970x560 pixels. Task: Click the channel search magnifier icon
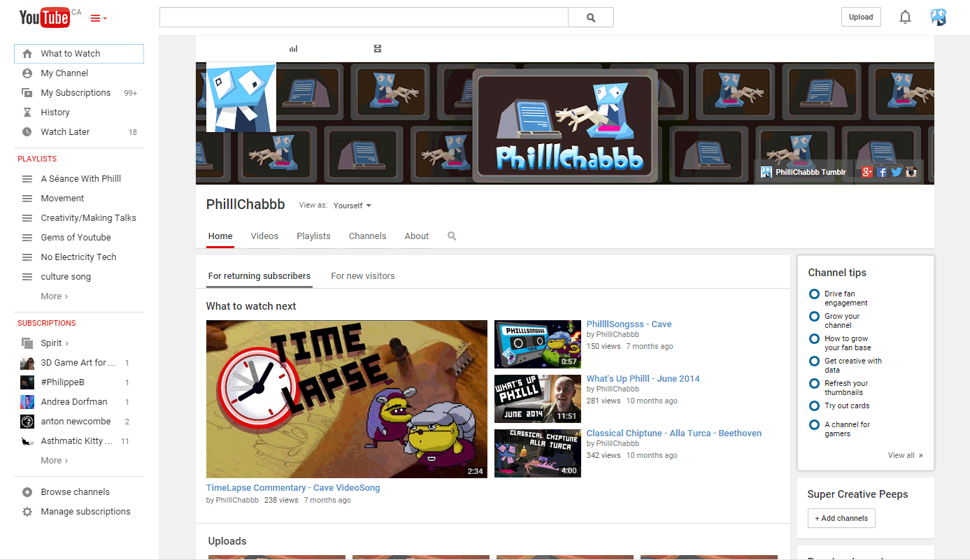point(452,236)
